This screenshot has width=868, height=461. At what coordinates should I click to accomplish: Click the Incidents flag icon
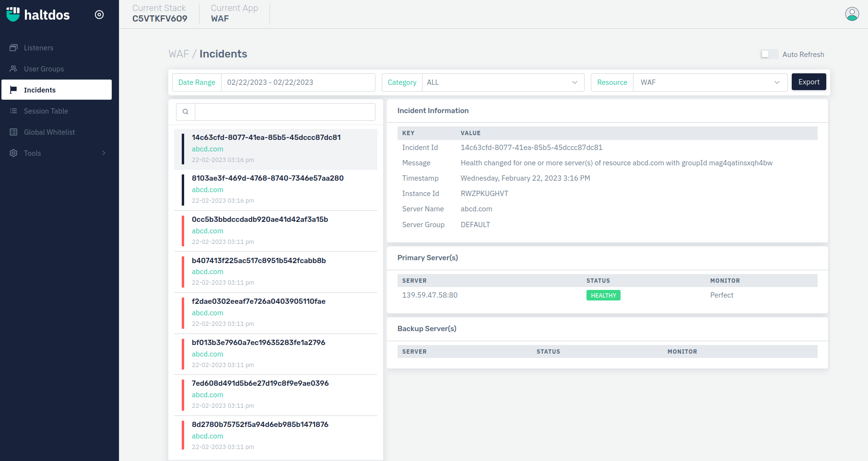pos(13,90)
